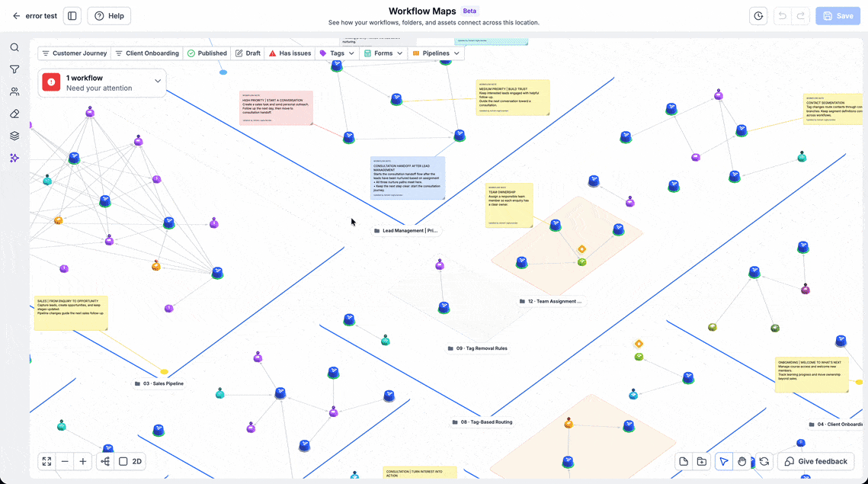
Task: Click the auto-layout tree icon
Action: [x=105, y=461]
